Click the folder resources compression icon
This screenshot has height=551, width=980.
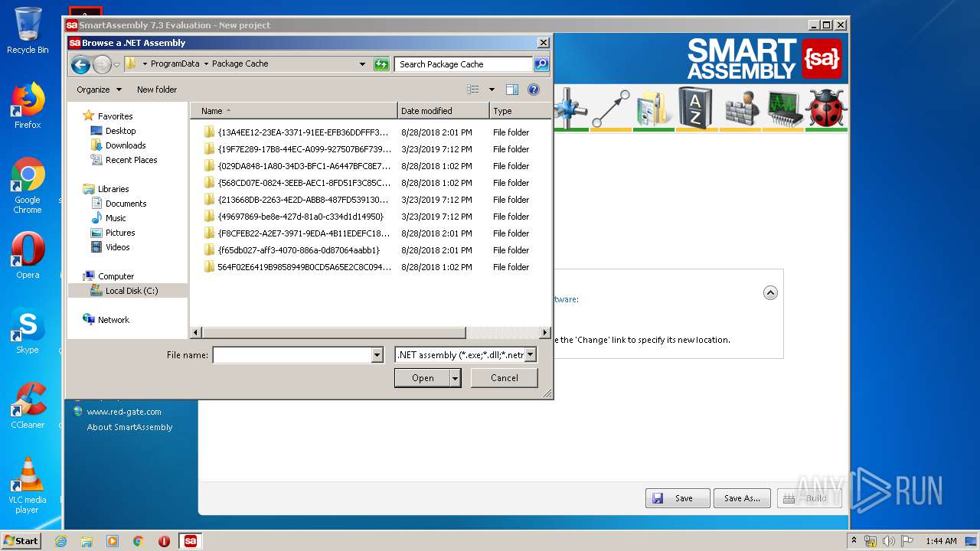pyautogui.click(x=653, y=108)
